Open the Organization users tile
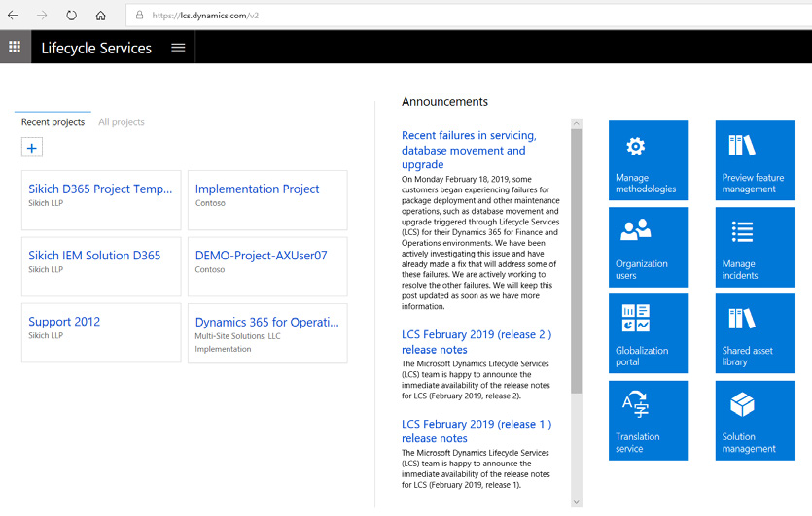This screenshot has width=812, height=516. point(648,247)
